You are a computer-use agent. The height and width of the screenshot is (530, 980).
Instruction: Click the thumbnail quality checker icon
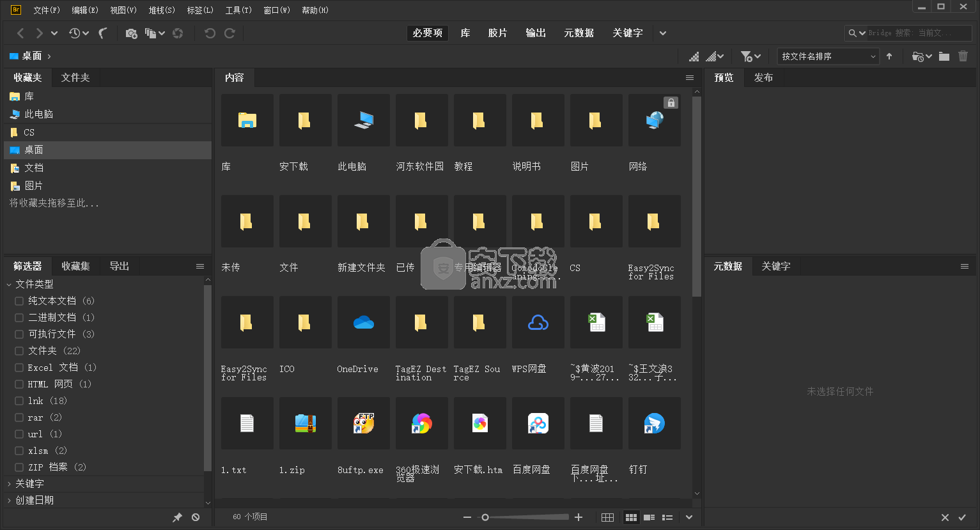[694, 56]
